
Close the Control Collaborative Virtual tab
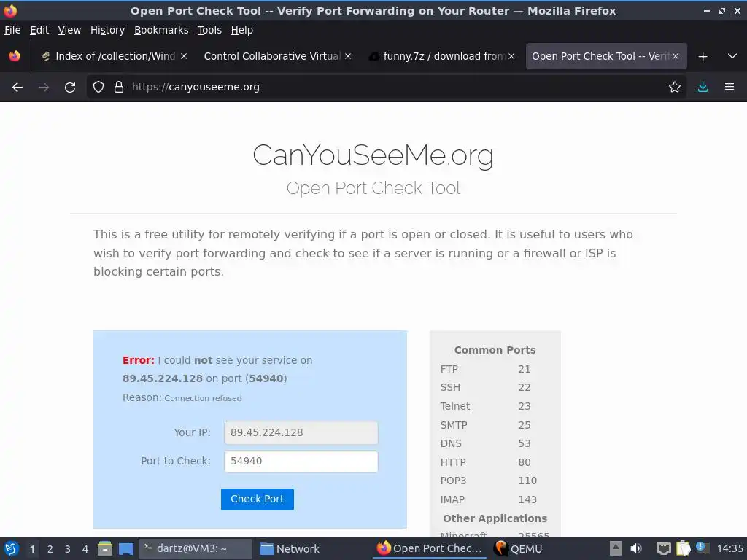pyautogui.click(x=348, y=57)
